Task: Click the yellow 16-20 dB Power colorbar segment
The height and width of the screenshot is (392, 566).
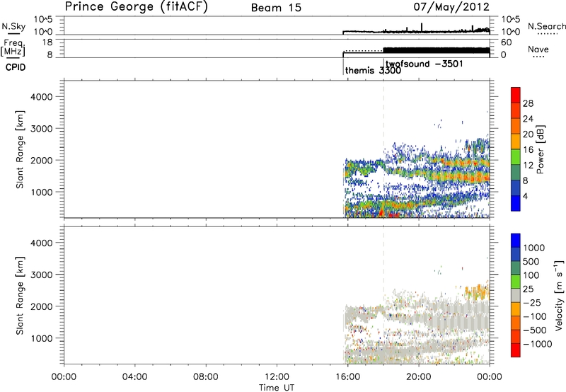Action: coord(516,141)
